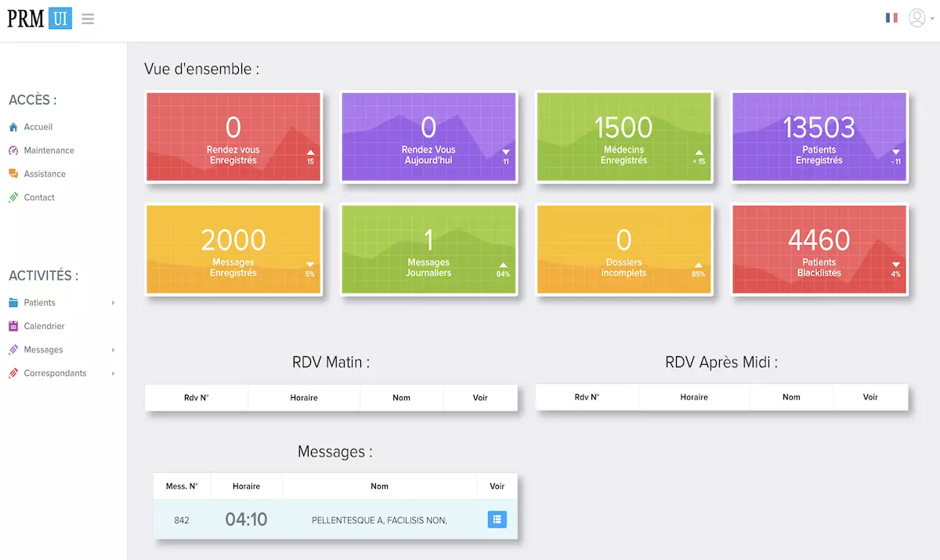940x560 pixels.
Task: Click the Accueil home icon
Action: 13,127
